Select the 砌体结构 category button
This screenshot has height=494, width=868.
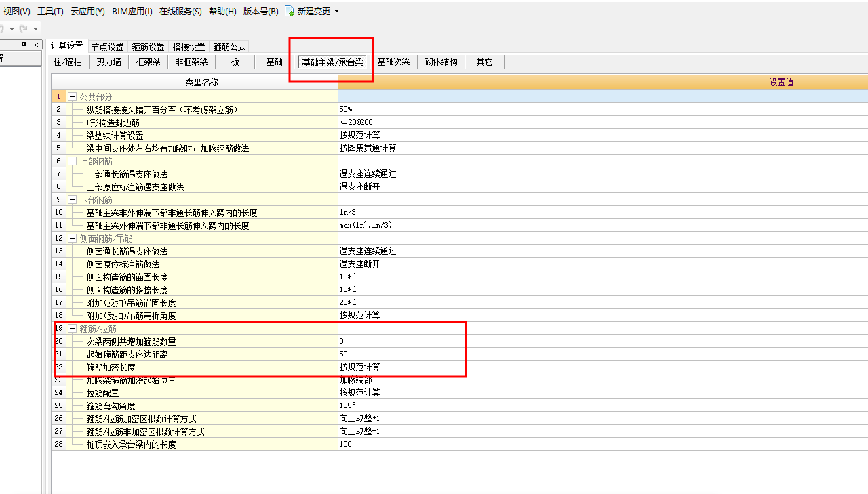click(x=441, y=62)
